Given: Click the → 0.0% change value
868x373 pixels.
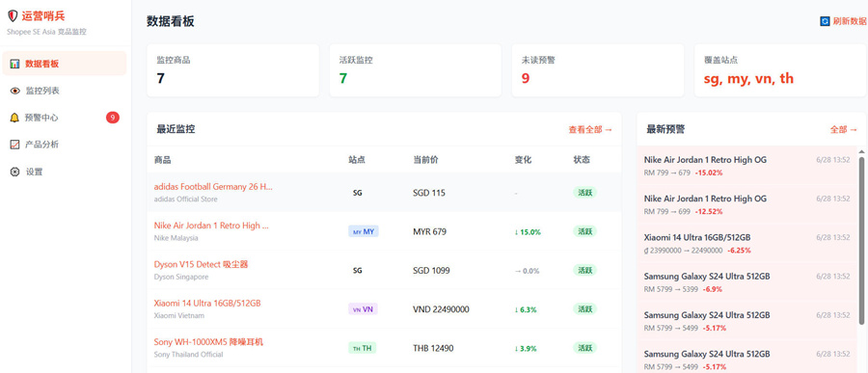Looking at the screenshot, I should click(527, 271).
